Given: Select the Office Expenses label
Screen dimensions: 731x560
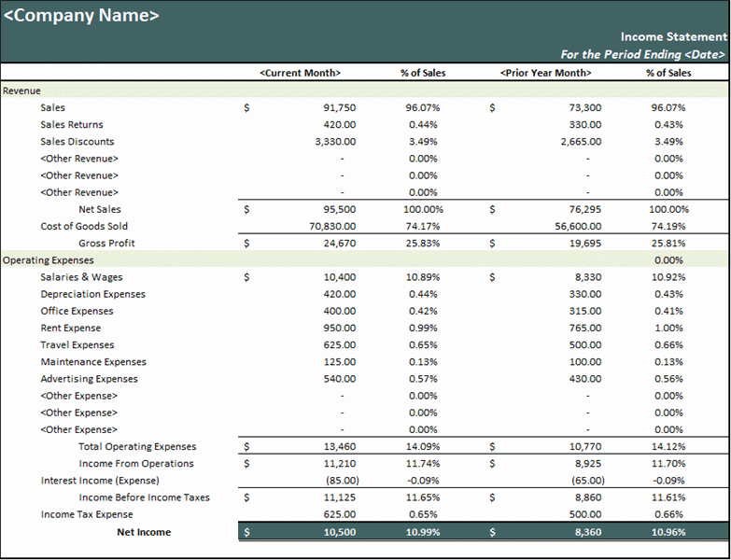Looking at the screenshot, I should tap(77, 311).
